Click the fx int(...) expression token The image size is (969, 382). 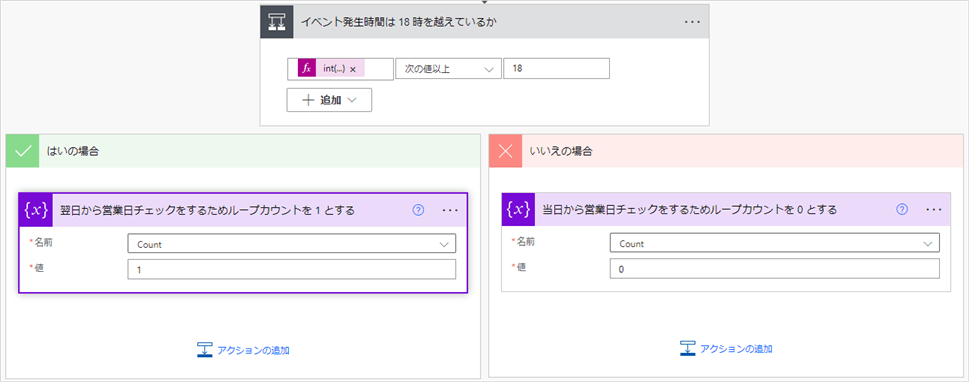(331, 69)
